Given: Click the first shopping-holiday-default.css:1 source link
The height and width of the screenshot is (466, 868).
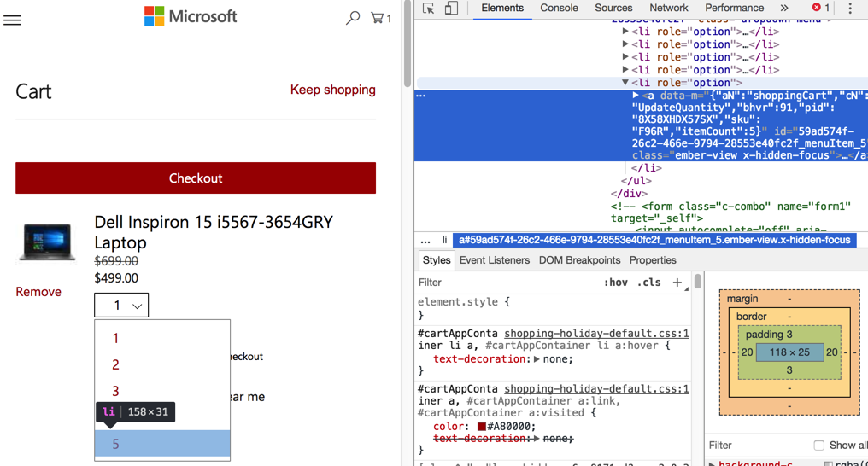Looking at the screenshot, I should [x=596, y=334].
